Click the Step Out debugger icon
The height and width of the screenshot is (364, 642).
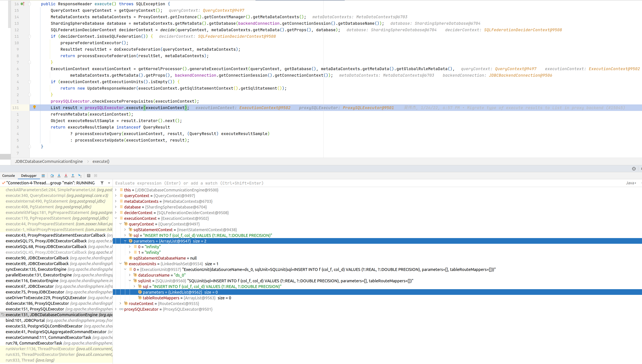click(x=73, y=175)
